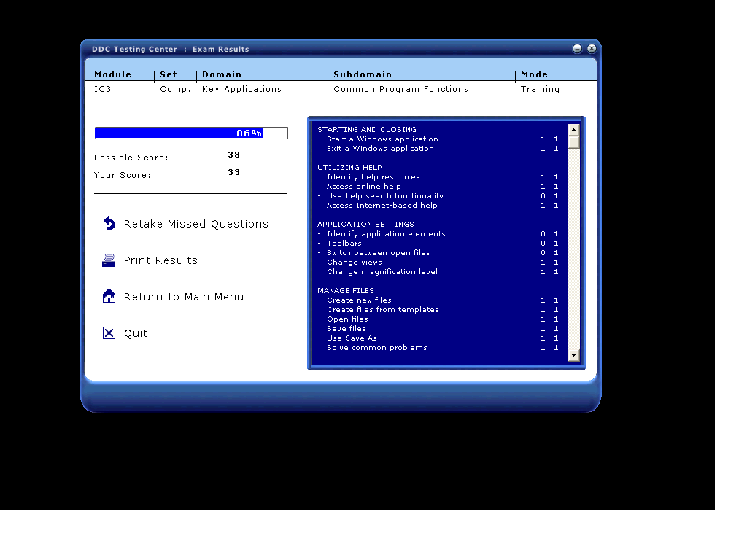Image resolution: width=747 pixels, height=560 pixels.
Task: Select missed row Toolbars
Action: 438,244
